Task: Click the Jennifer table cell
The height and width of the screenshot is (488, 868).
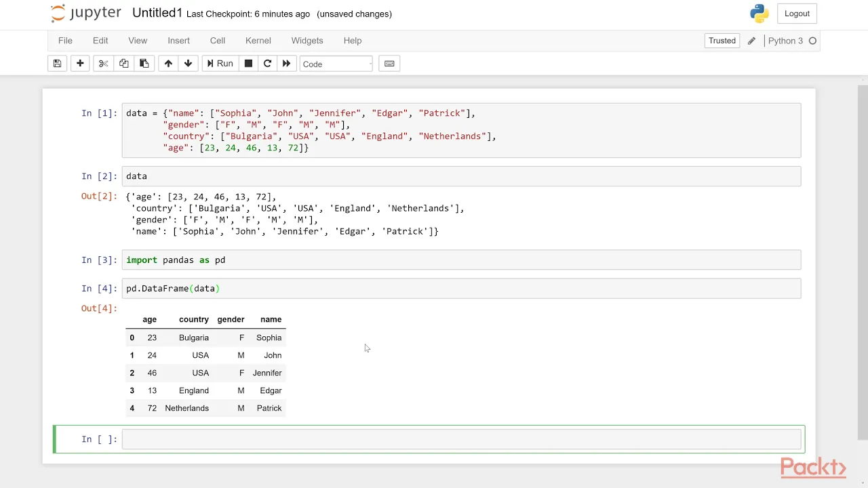Action: (267, 373)
